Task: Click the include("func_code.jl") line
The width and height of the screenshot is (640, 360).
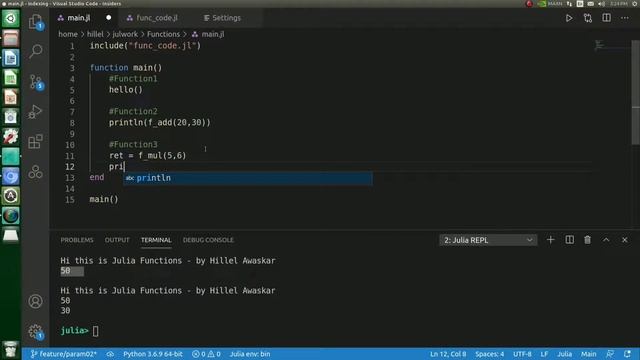Action: click(145, 46)
